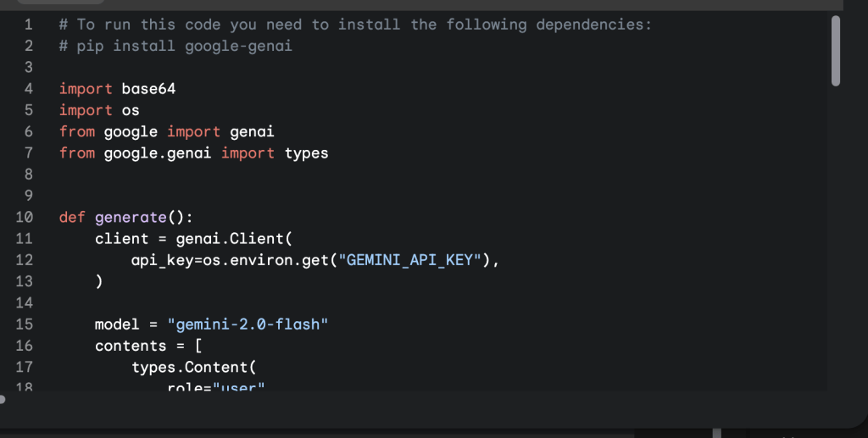Click the "gemini-2.0-flash" model string
This screenshot has height=438, width=868.
tap(248, 324)
